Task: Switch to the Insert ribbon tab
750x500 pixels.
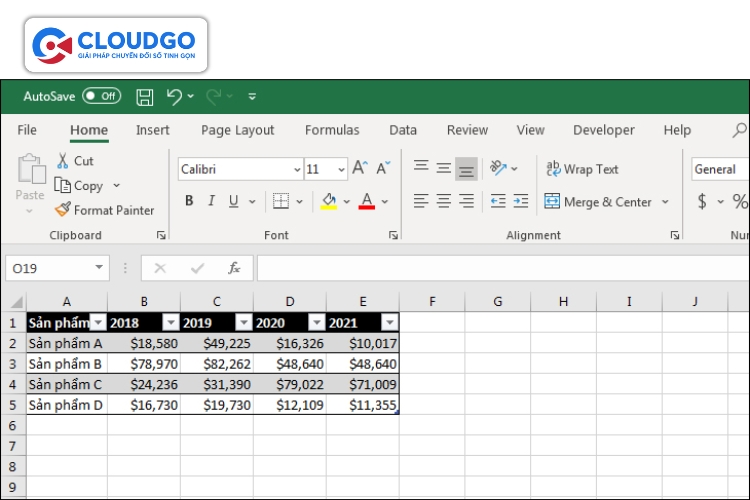Action: [x=153, y=130]
